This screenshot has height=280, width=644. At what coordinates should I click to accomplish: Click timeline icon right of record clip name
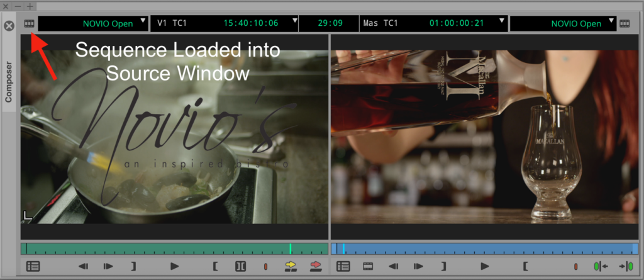(625, 23)
